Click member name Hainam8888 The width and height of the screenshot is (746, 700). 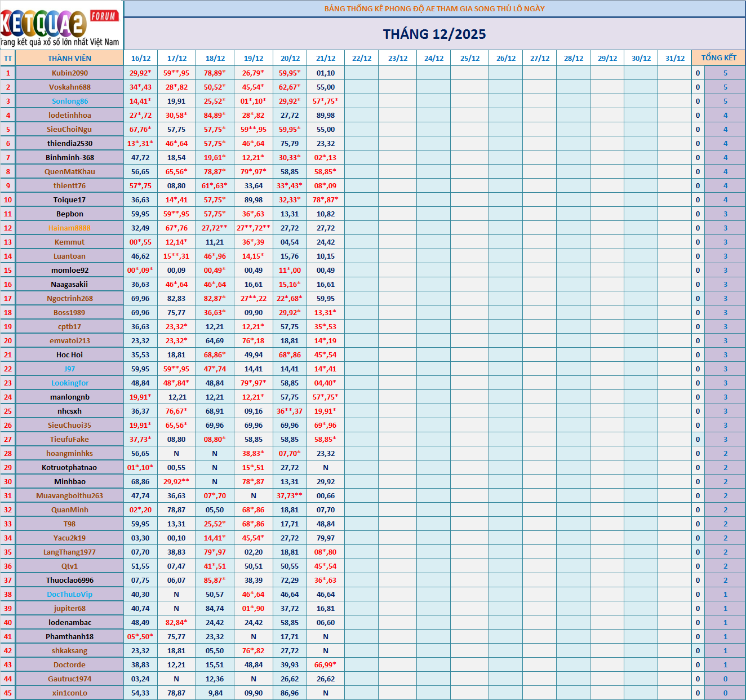[69, 228]
